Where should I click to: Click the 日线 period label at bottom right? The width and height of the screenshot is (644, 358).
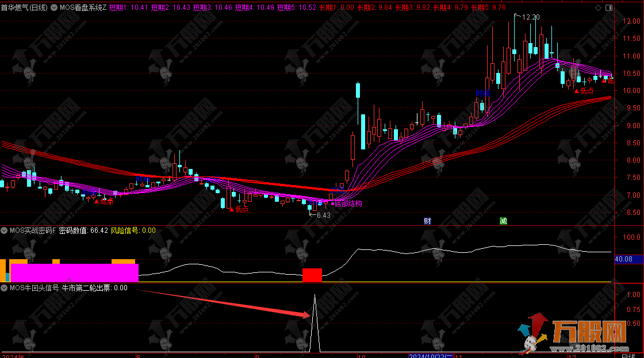(x=628, y=356)
